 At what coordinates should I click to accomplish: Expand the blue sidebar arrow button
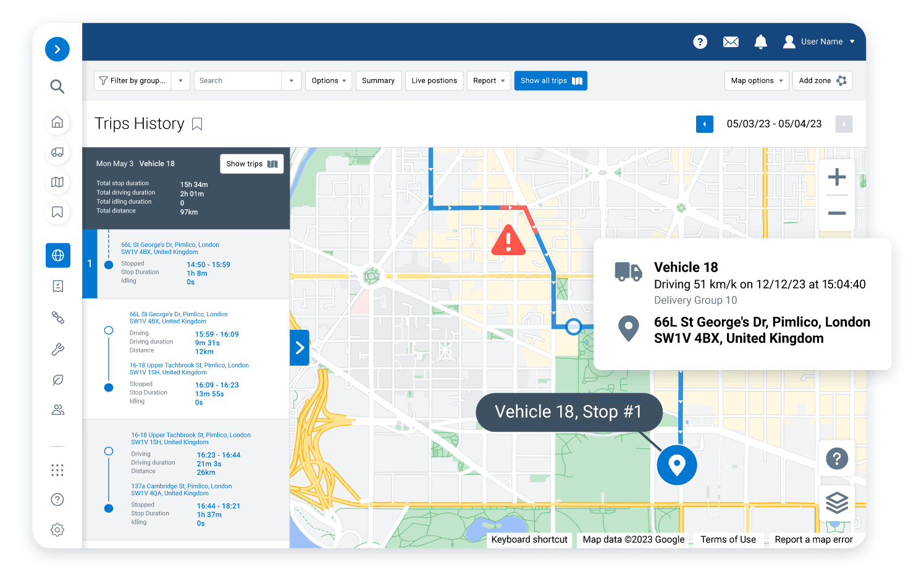[x=57, y=49]
